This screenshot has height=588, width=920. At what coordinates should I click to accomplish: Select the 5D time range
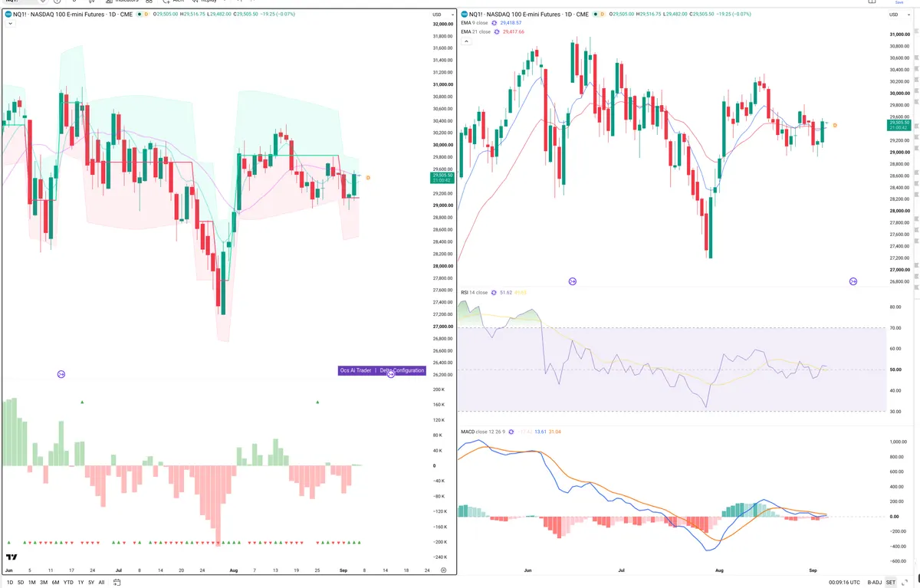pos(20,582)
